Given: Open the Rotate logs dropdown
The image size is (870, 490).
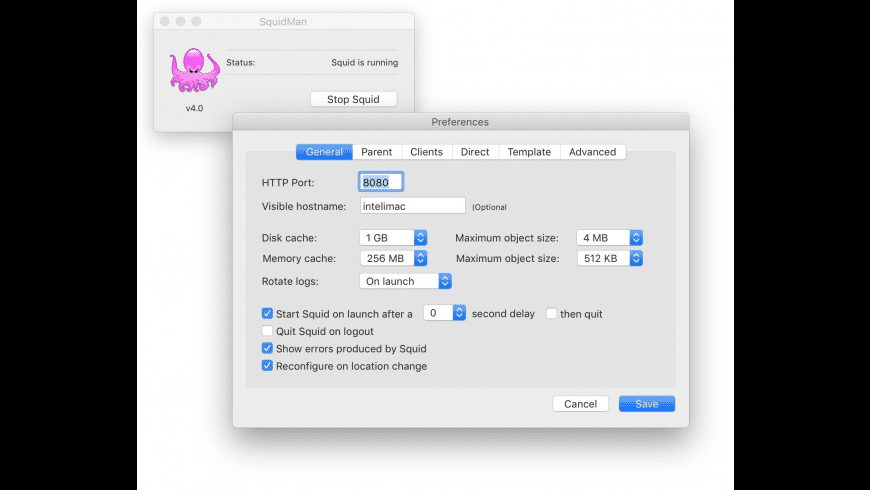Looking at the screenshot, I should pyautogui.click(x=406, y=281).
